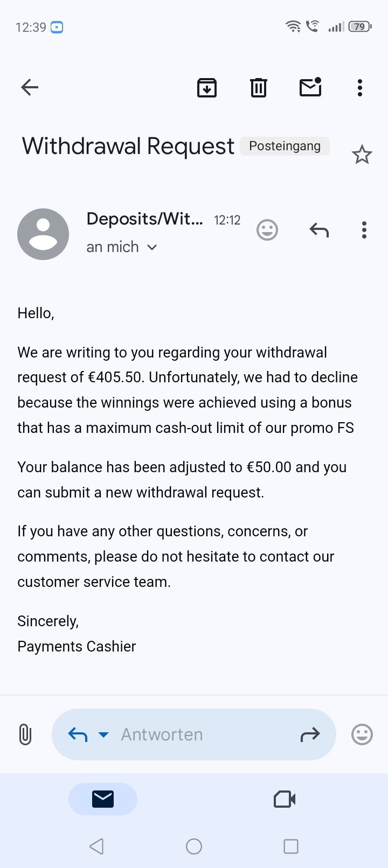Open the top-right three-dot overflow menu
The image size is (388, 868).
tap(360, 87)
